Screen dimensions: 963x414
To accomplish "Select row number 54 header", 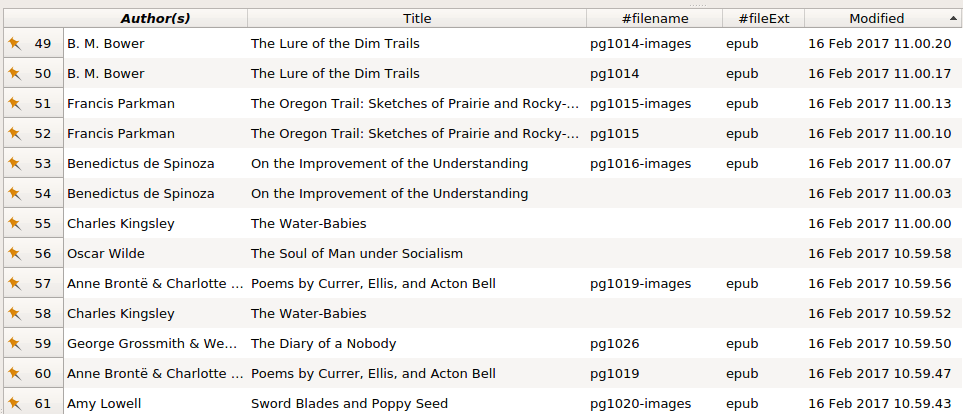I will click(42, 194).
